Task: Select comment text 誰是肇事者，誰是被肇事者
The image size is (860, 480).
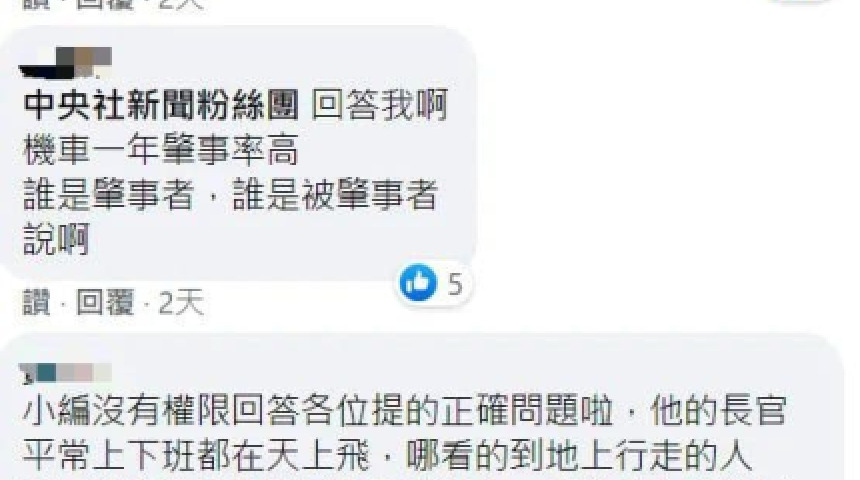Action: (230, 194)
